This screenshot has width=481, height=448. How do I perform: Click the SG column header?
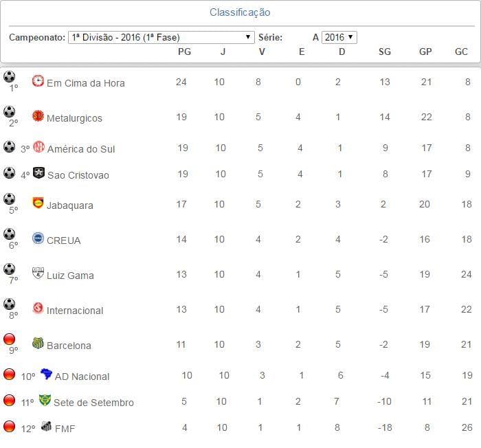385,52
